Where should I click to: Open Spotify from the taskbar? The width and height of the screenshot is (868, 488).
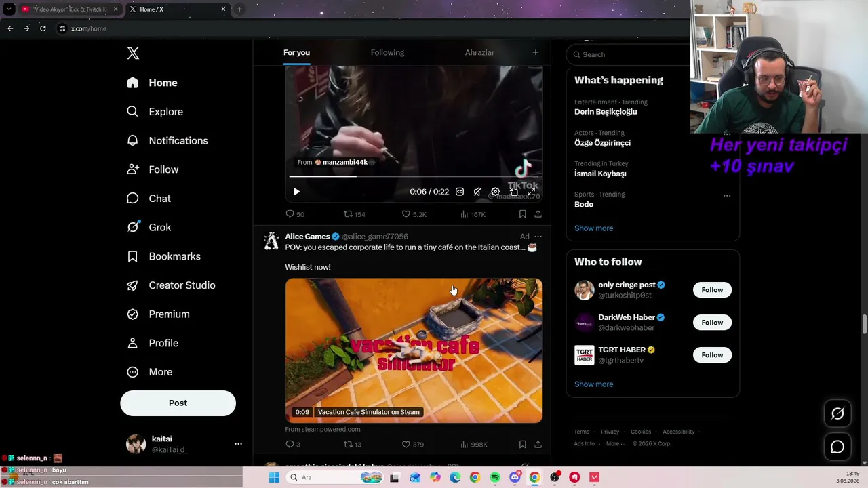click(495, 478)
